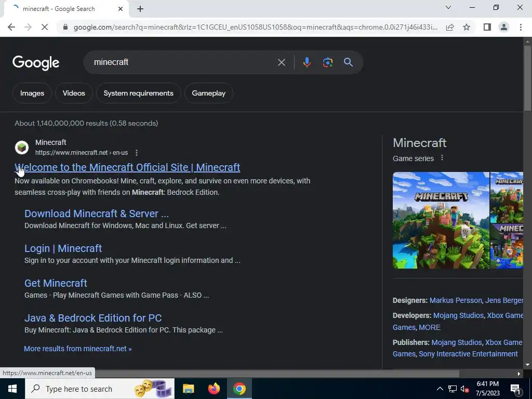View site security lock icon
The width and height of the screenshot is (532, 399).
65,27
